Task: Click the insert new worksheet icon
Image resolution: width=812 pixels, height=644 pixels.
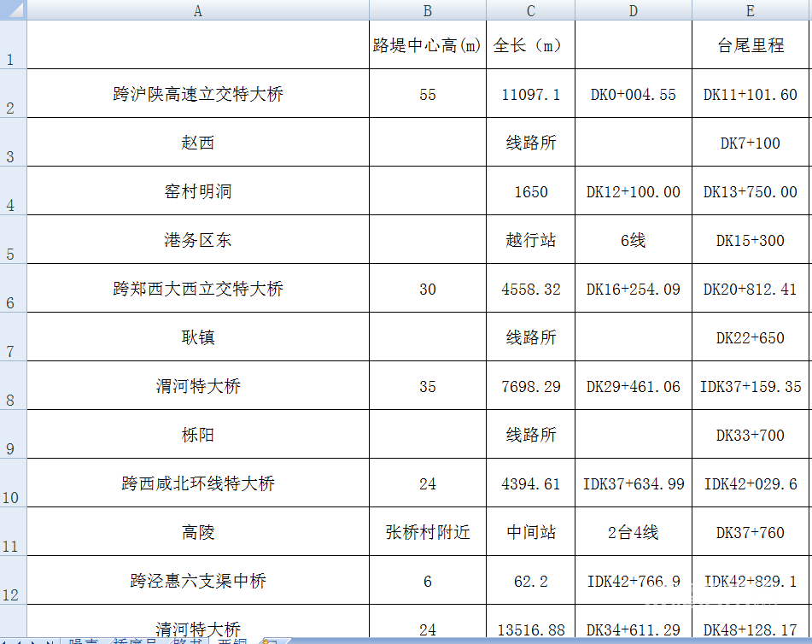Action: pos(270,641)
